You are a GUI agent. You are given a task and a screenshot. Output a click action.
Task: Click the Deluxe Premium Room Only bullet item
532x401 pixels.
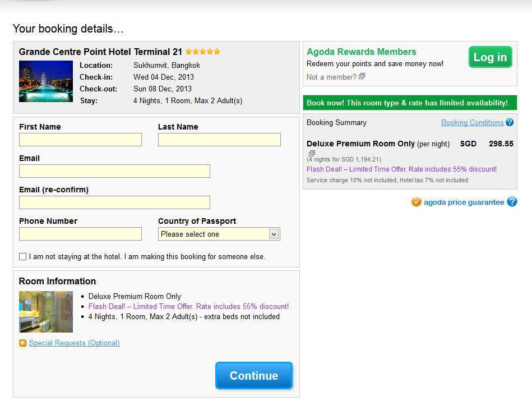tap(135, 297)
